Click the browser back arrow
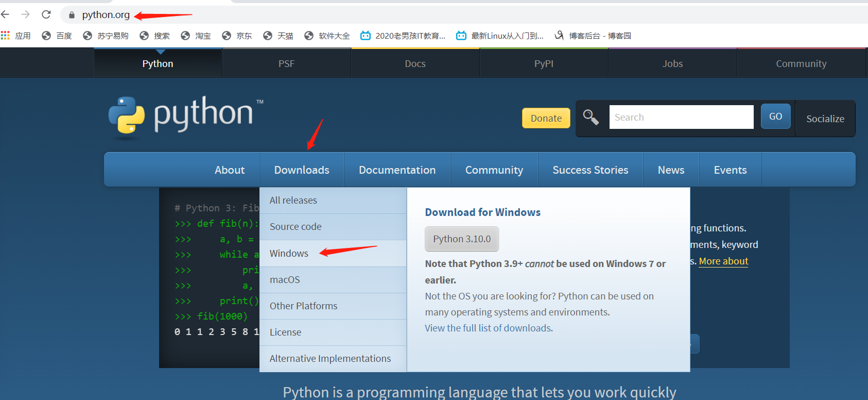Screen dimensions: 868x400 pyautogui.click(x=5, y=14)
